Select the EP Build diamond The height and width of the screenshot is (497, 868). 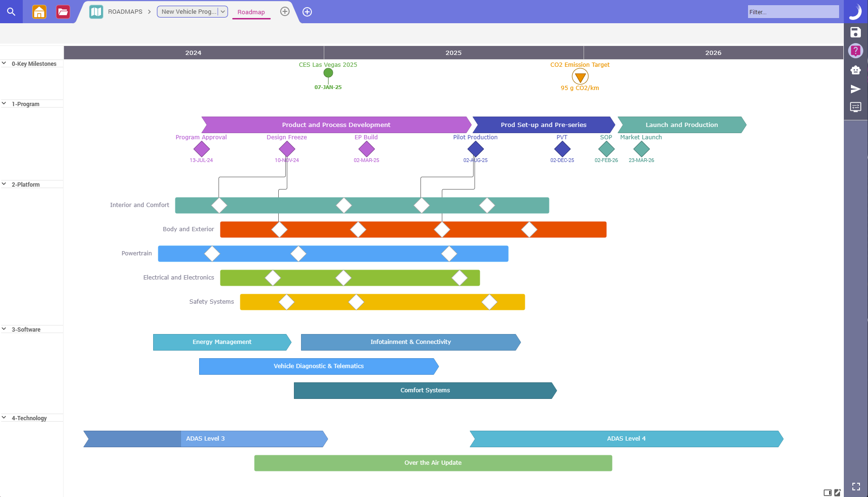(366, 149)
